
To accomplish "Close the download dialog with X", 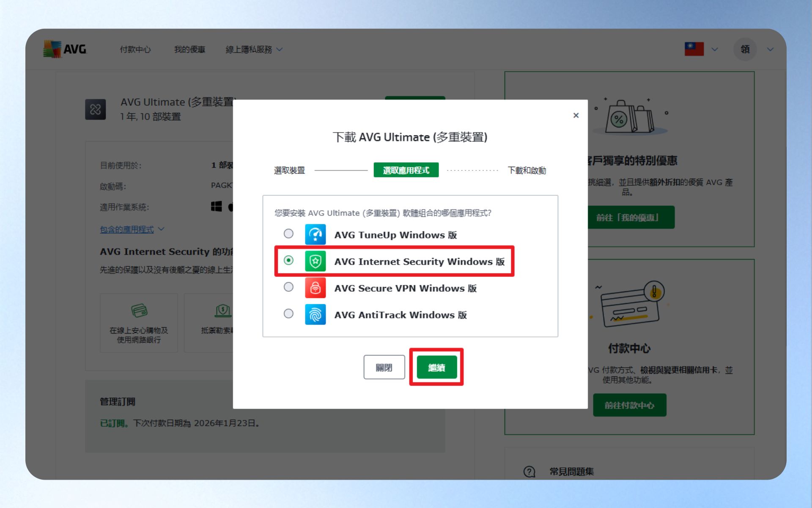I will (576, 115).
